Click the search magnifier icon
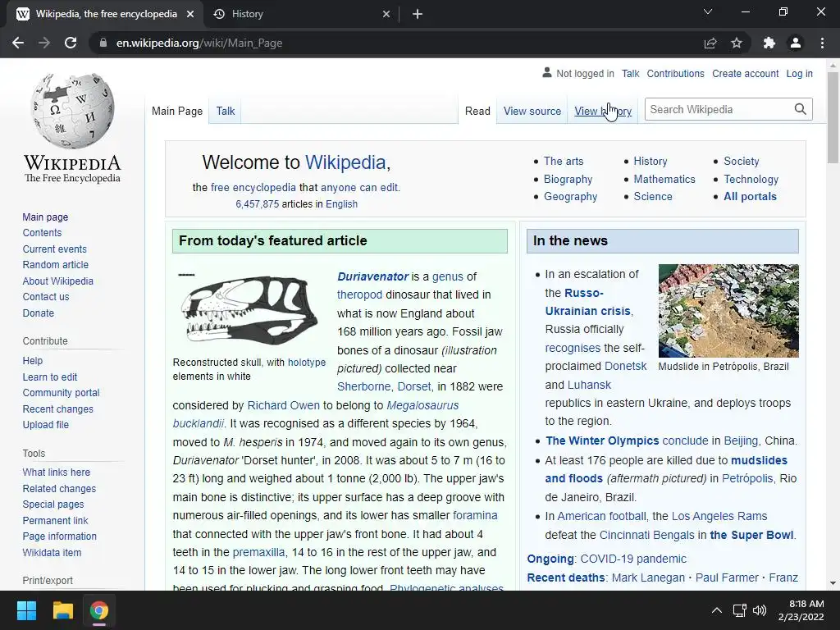The height and width of the screenshot is (630, 840). (x=800, y=109)
